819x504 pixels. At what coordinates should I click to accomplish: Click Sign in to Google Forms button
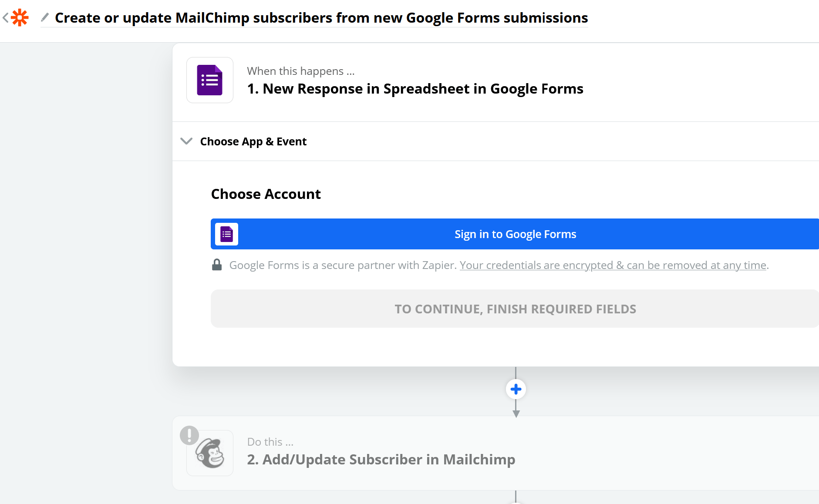515,234
